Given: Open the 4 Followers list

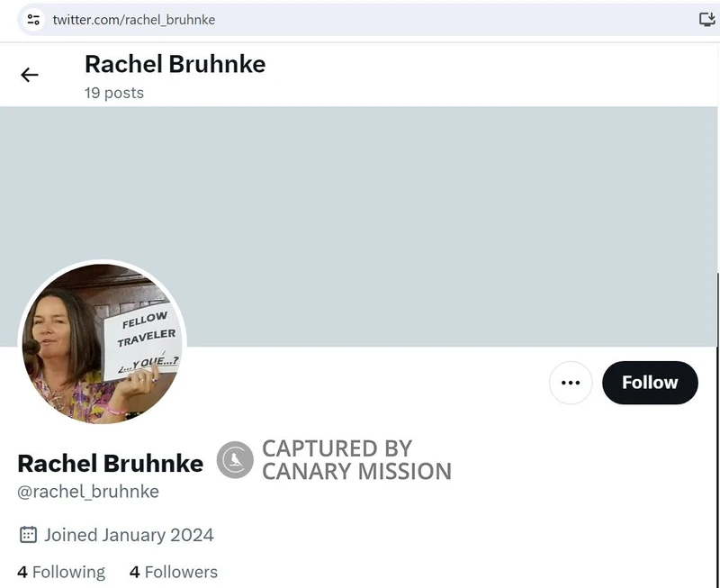Looking at the screenshot, I should 174,572.
